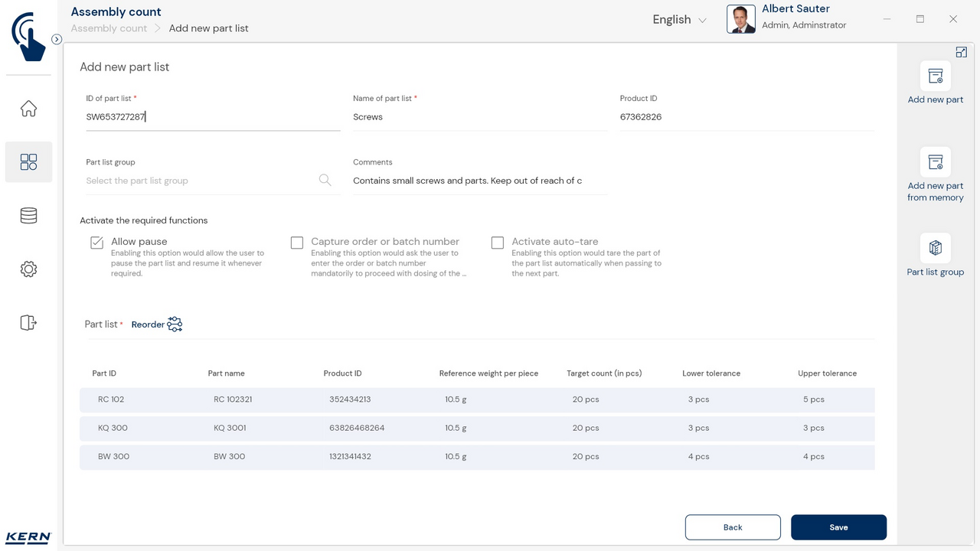Click the logout icon in sidebar
980x551 pixels.
[28, 322]
